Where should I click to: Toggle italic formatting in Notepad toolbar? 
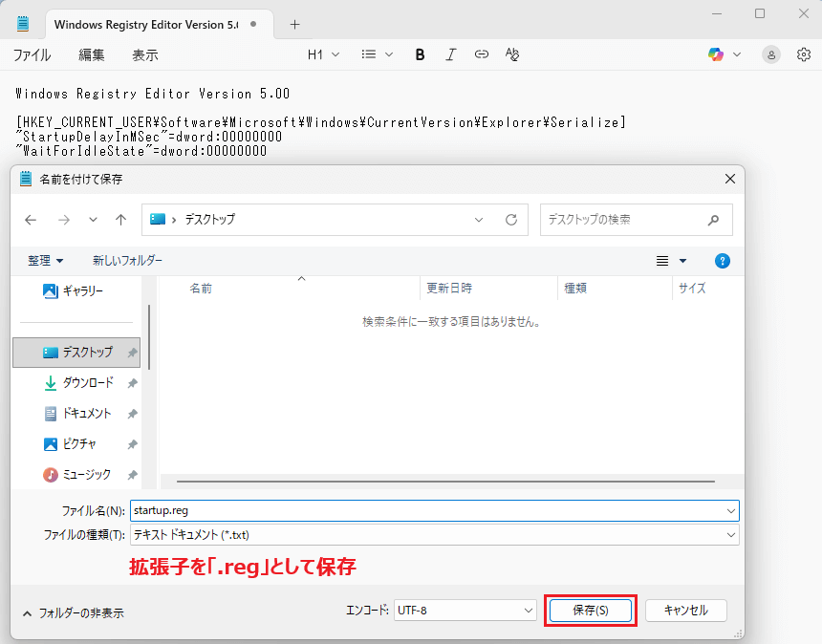coord(450,54)
